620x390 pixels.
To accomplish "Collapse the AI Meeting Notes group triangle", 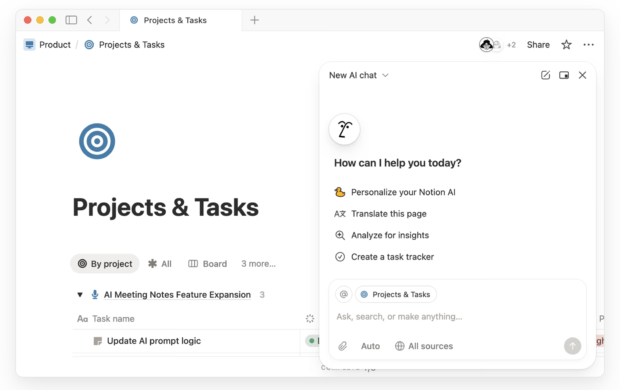I will pos(80,295).
